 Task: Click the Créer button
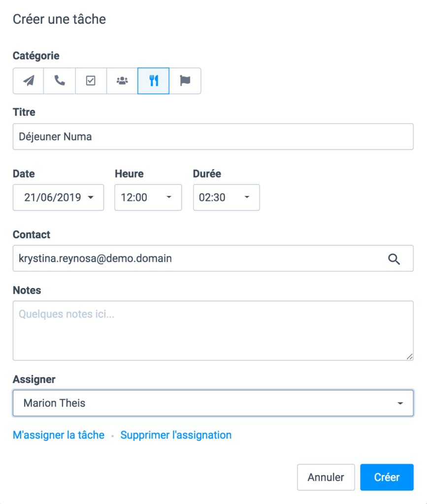[x=387, y=477]
